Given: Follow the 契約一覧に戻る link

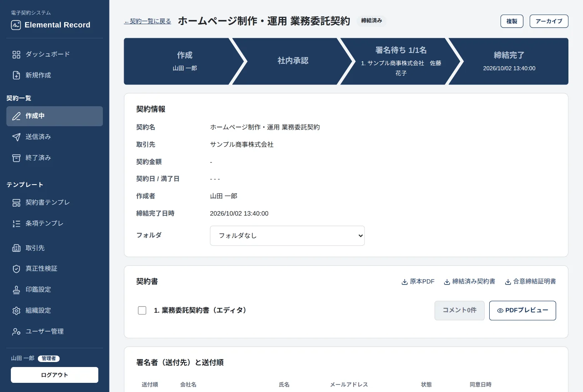Looking at the screenshot, I should (147, 21).
